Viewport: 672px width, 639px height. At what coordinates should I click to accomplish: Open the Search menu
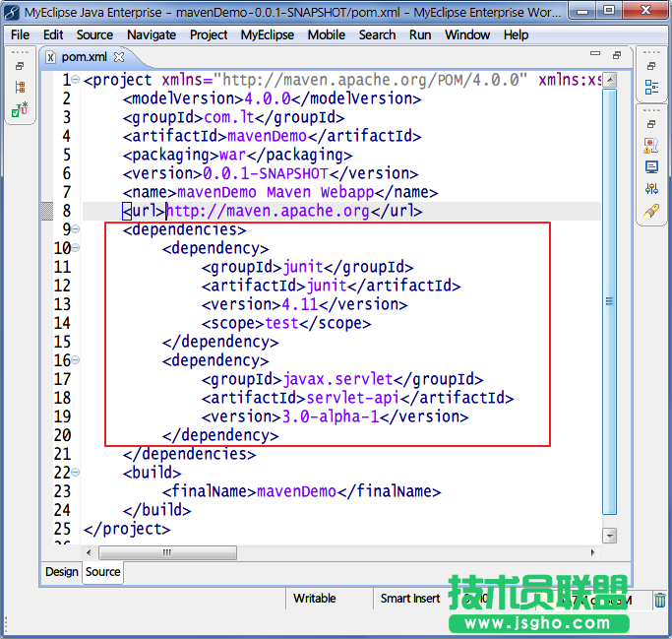pos(377,34)
